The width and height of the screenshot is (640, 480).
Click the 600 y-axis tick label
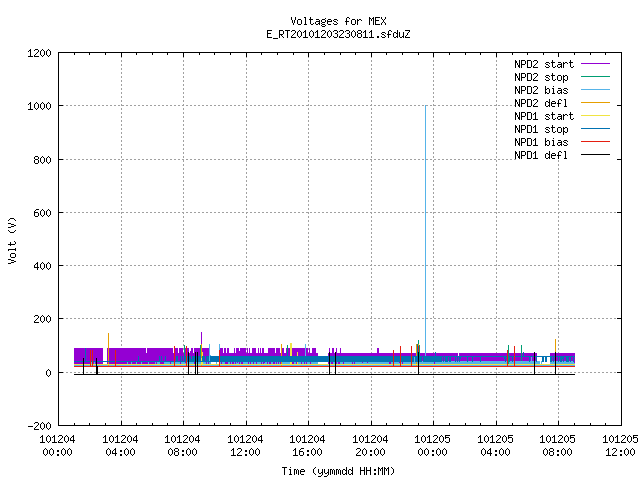point(42,213)
